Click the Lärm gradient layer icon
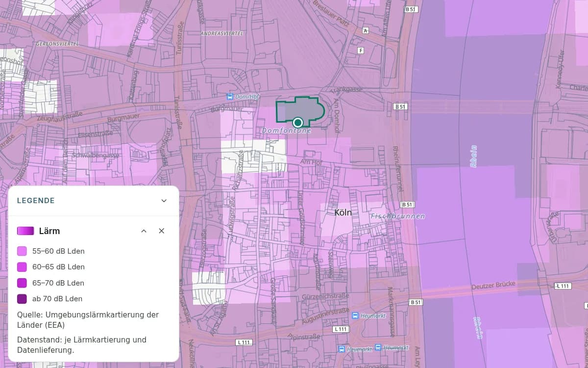 (x=25, y=231)
